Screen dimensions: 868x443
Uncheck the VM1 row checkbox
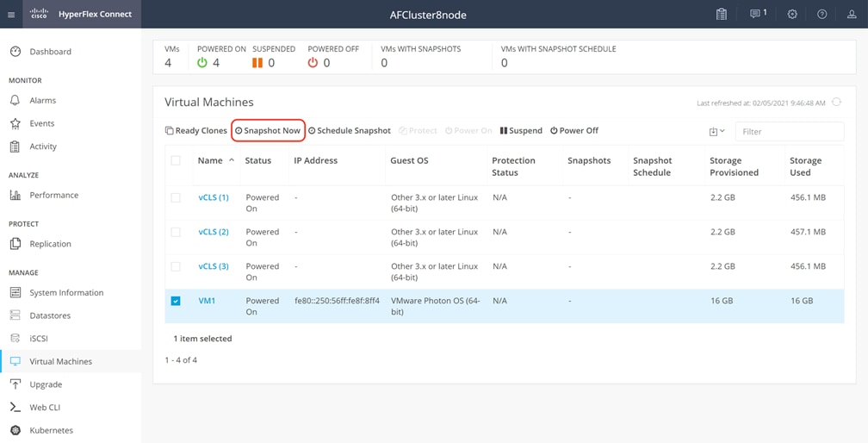click(176, 301)
